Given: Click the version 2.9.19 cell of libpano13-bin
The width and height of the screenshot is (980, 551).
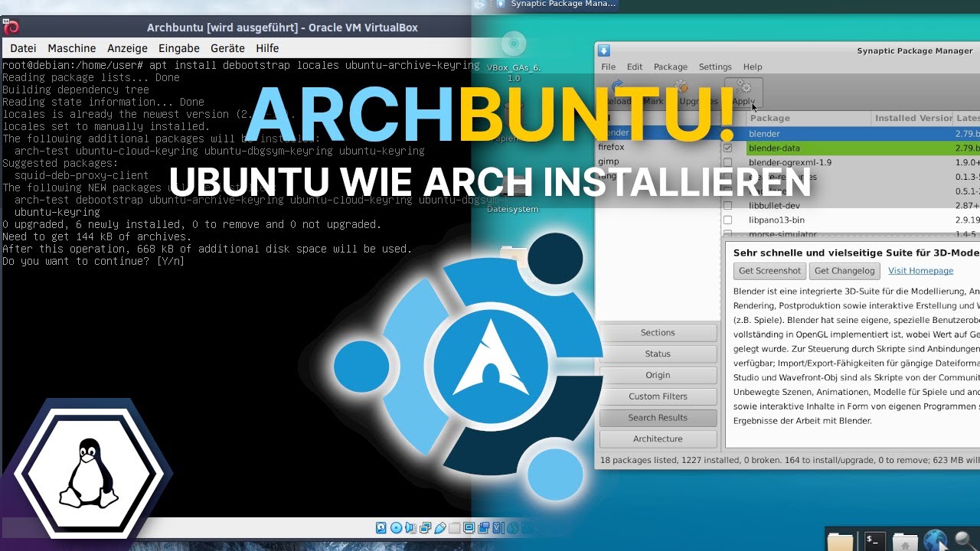Looking at the screenshot, I should point(968,220).
